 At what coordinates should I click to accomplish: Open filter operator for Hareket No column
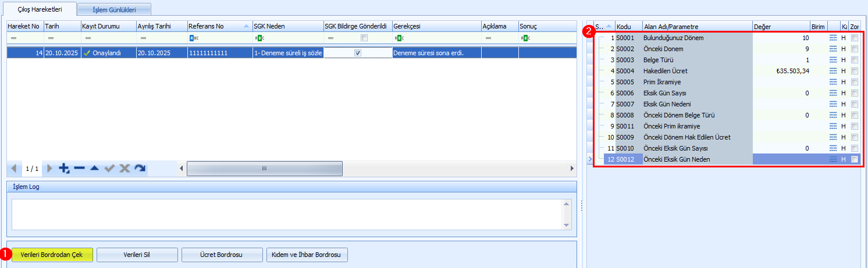click(x=13, y=38)
